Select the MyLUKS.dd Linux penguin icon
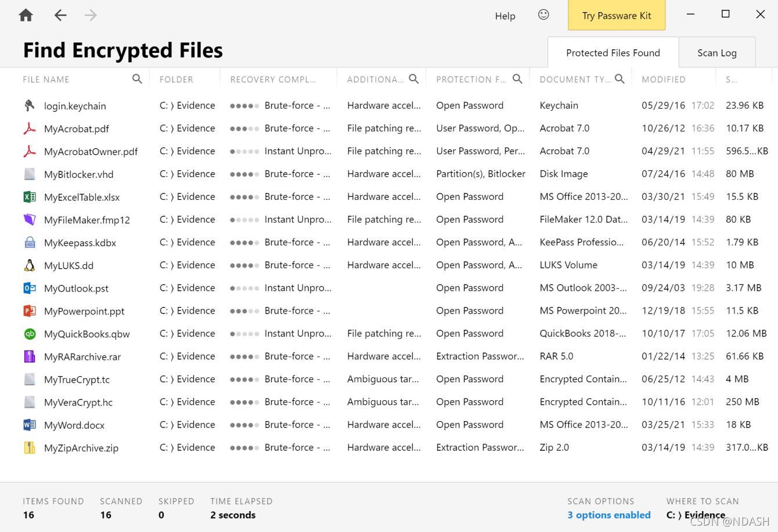The height and width of the screenshot is (532, 778). pos(29,265)
